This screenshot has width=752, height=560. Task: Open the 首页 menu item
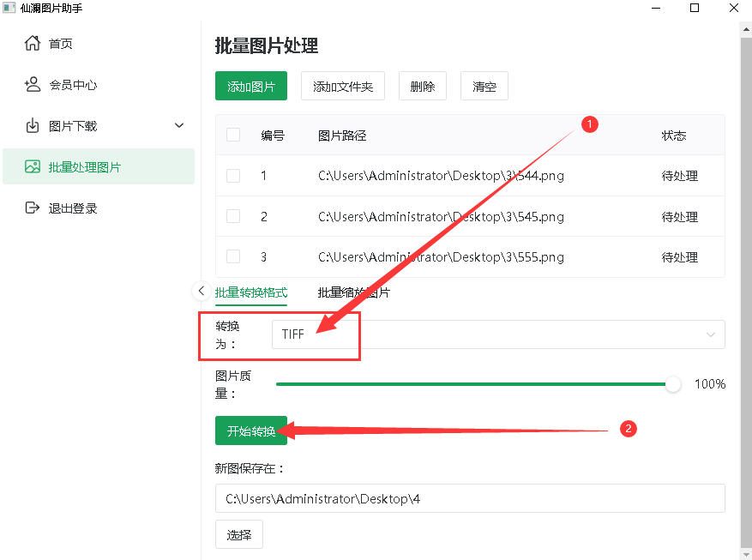[99, 43]
